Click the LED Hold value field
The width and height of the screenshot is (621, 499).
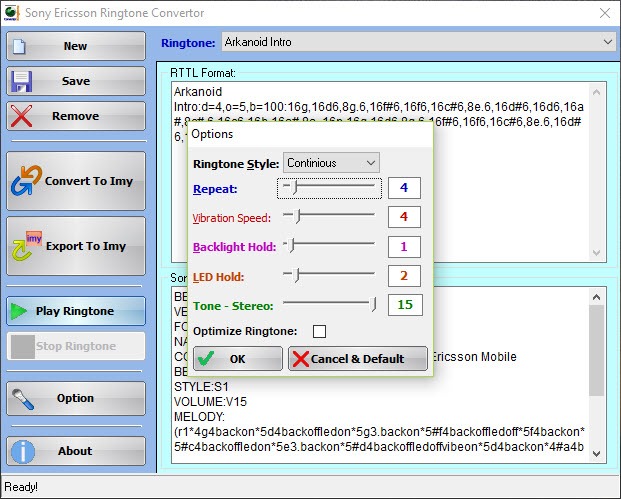pos(404,276)
